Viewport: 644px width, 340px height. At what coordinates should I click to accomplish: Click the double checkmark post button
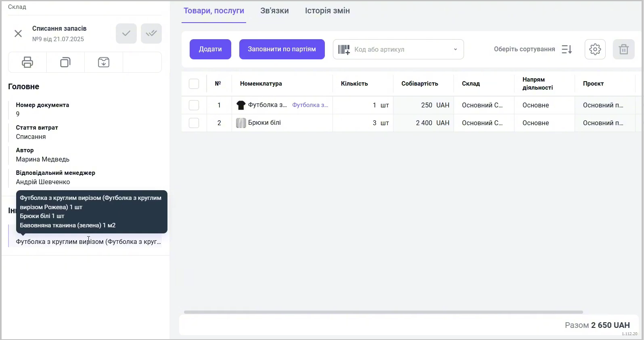click(151, 34)
